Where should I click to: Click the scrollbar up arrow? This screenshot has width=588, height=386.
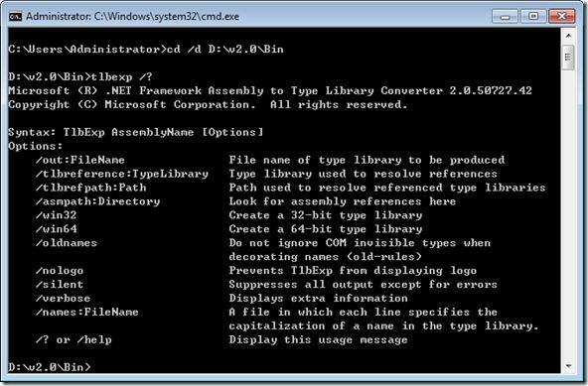point(568,36)
